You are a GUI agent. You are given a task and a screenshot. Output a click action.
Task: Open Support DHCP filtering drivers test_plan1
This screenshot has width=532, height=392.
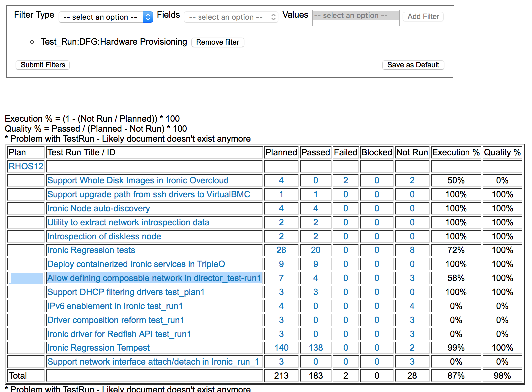coord(126,292)
